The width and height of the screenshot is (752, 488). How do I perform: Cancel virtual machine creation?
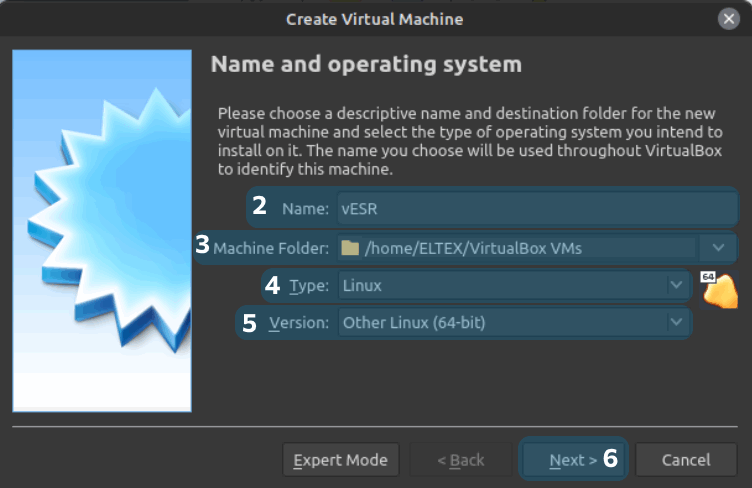point(686,460)
